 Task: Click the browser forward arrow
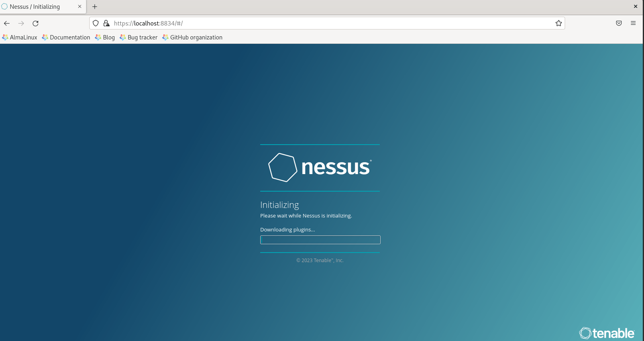[x=21, y=24]
